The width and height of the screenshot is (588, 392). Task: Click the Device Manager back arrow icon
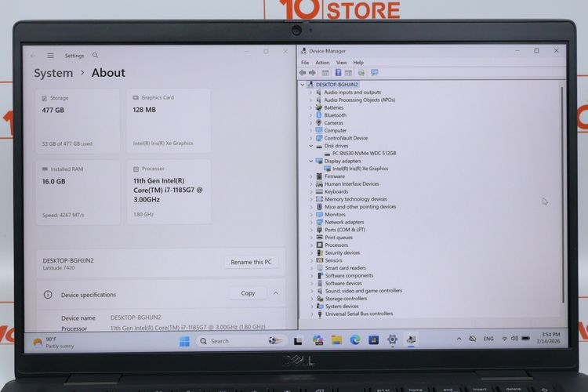[x=303, y=73]
